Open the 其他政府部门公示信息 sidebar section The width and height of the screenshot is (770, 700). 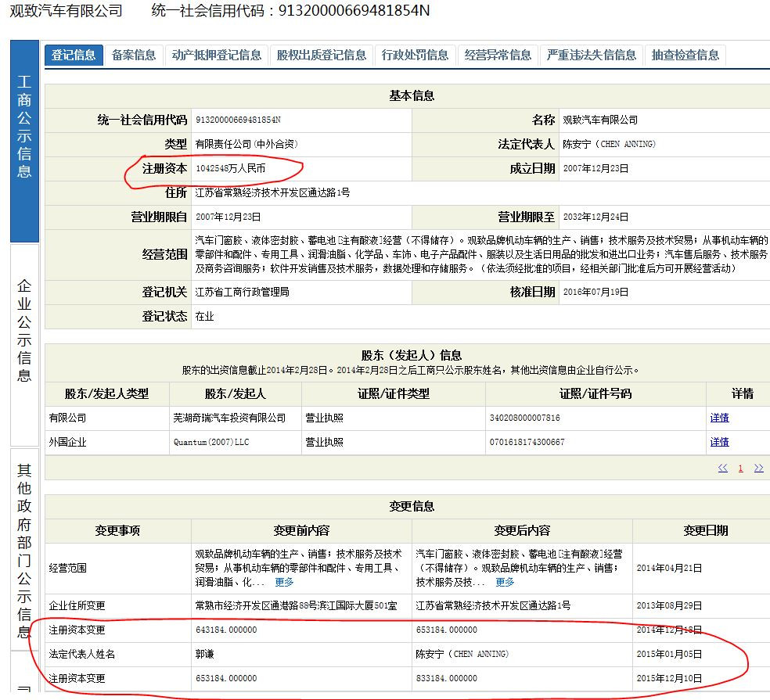(x=24, y=549)
